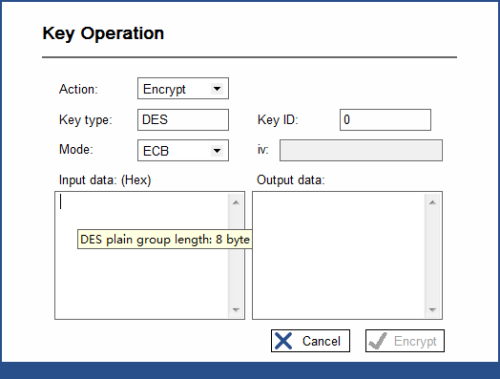Open the Mode dropdown showing ECB
500x379 pixels.
183,150
